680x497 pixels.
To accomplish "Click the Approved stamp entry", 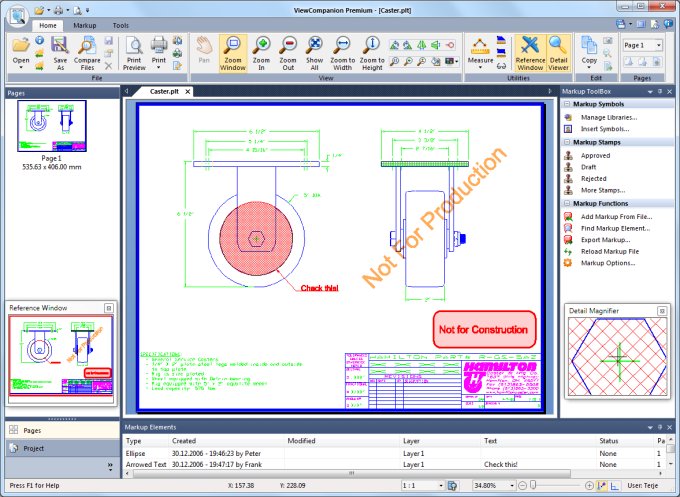I will coord(595,155).
